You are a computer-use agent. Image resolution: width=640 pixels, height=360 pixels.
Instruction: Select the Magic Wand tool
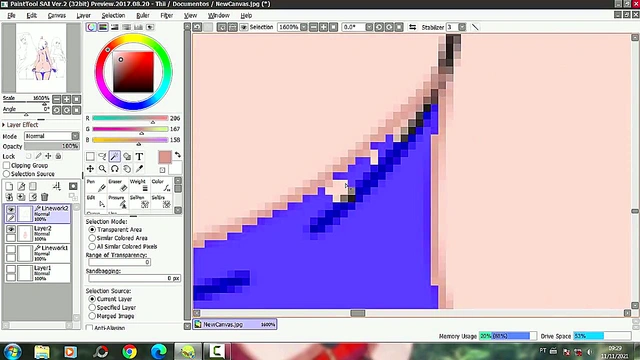coord(115,156)
